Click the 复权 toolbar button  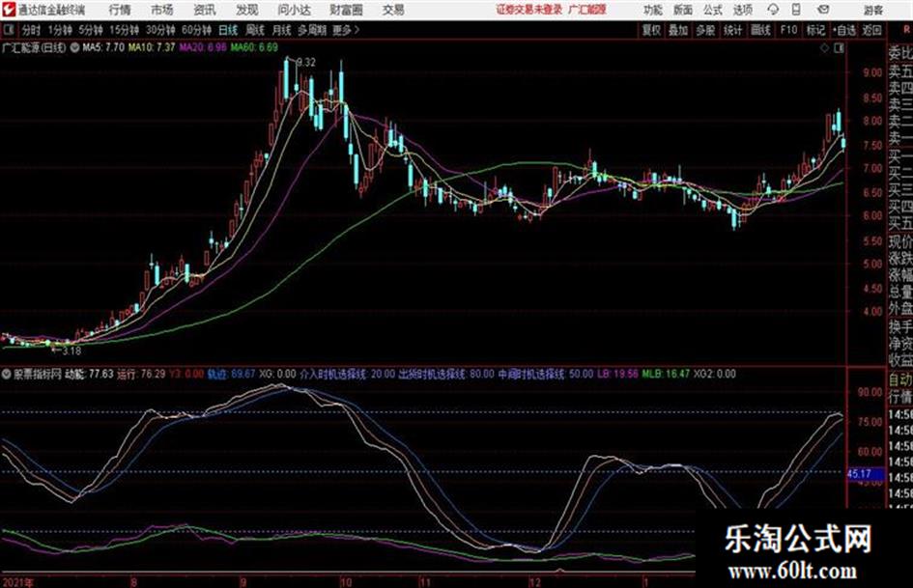[651, 30]
